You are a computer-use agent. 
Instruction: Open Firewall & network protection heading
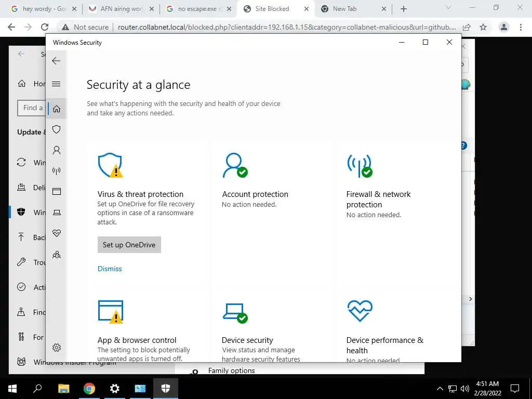pyautogui.click(x=378, y=199)
